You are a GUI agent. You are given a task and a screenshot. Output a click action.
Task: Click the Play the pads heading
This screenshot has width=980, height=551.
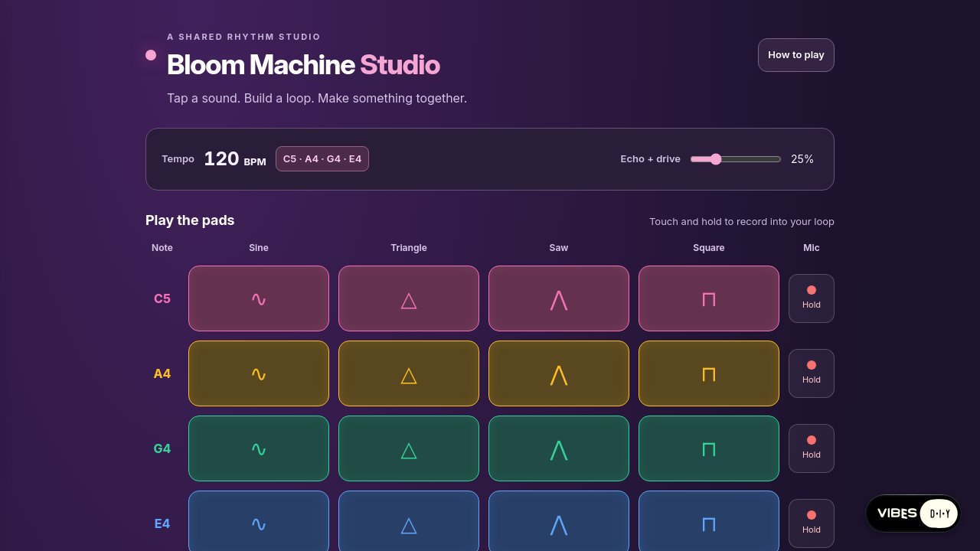coord(190,220)
